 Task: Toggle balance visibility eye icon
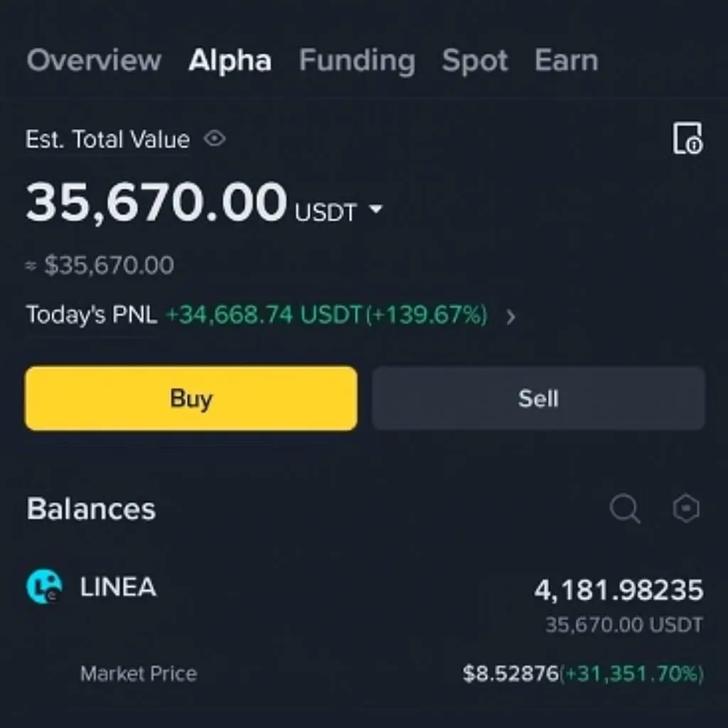tap(215, 139)
